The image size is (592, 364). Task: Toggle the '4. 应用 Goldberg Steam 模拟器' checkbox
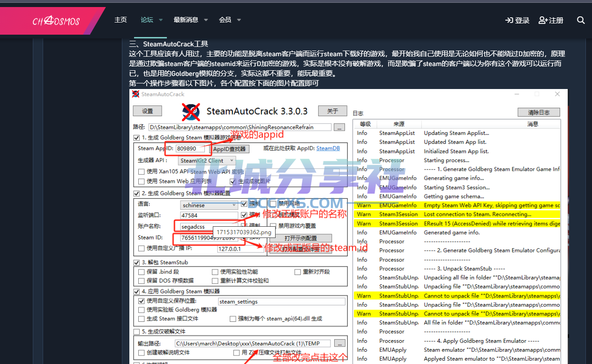click(x=136, y=291)
